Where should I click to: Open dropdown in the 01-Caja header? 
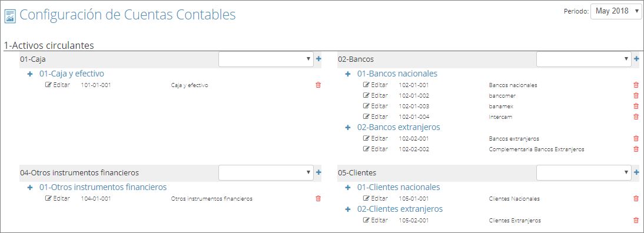click(265, 59)
